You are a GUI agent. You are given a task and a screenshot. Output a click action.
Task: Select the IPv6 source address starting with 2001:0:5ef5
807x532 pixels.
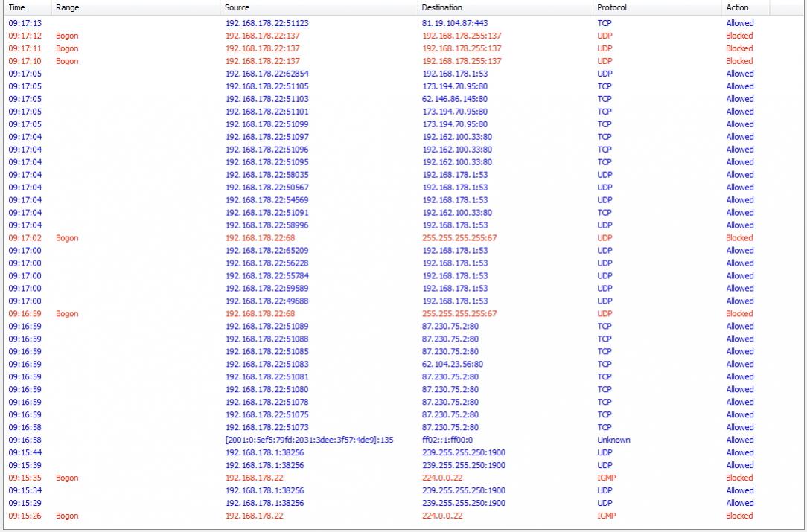pos(309,440)
